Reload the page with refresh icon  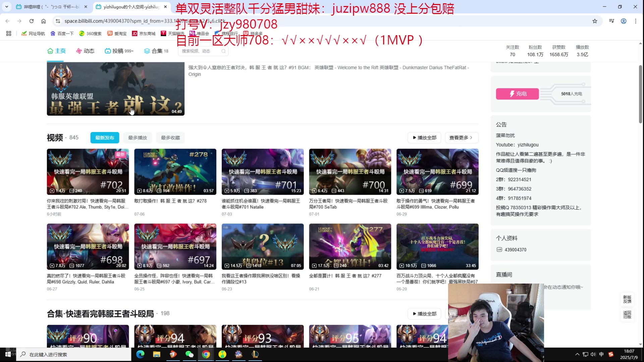32,21
